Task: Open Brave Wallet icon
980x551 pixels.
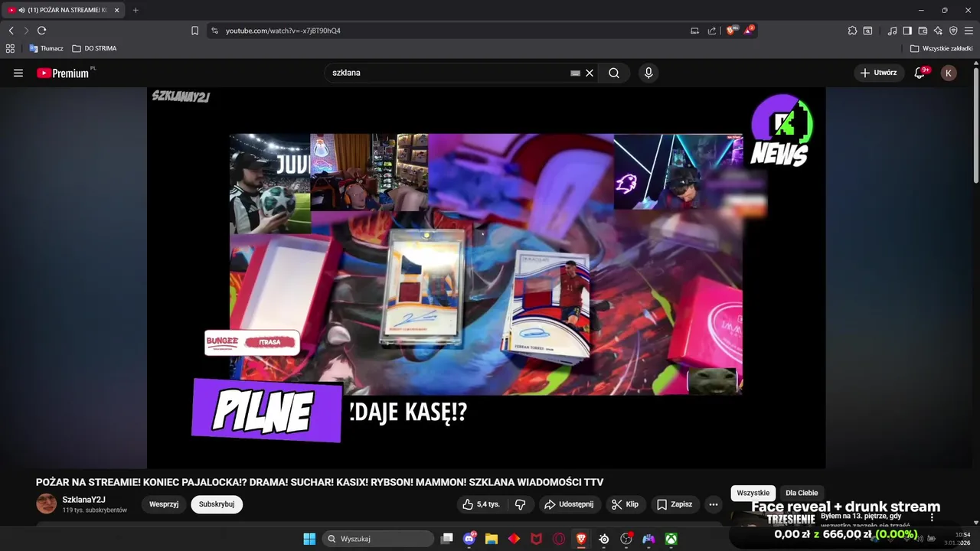Action: point(923,31)
